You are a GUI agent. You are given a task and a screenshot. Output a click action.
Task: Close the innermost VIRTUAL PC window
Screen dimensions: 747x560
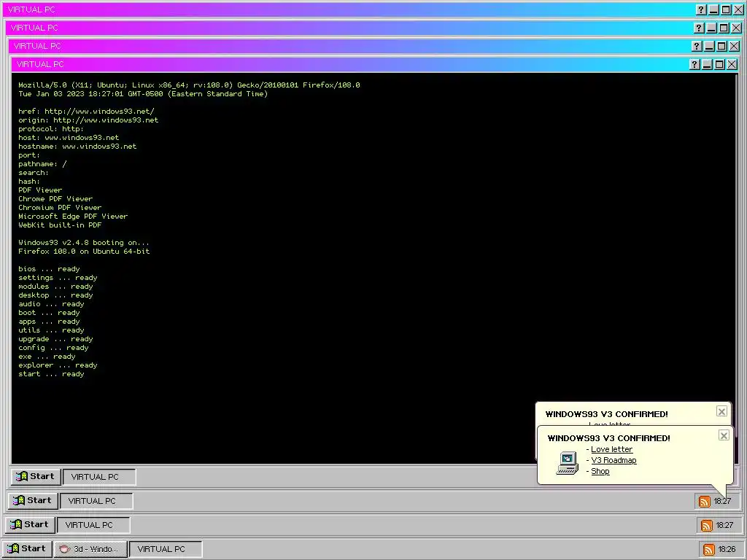pos(732,64)
